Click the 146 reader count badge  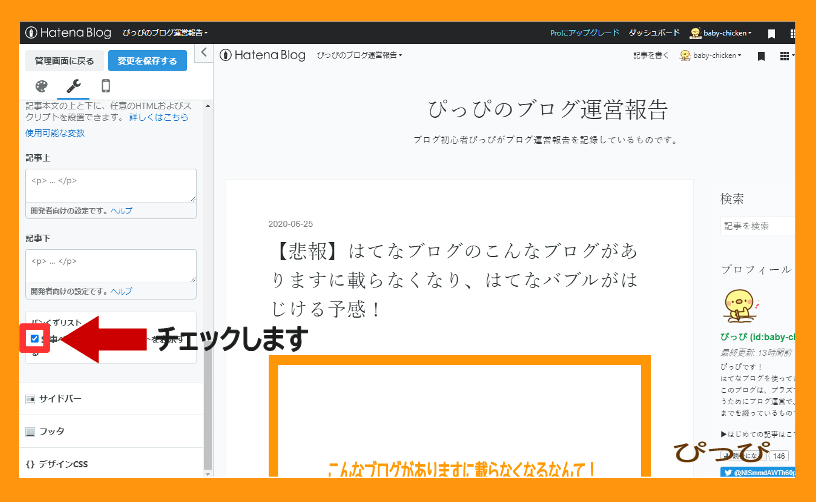[x=779, y=456]
